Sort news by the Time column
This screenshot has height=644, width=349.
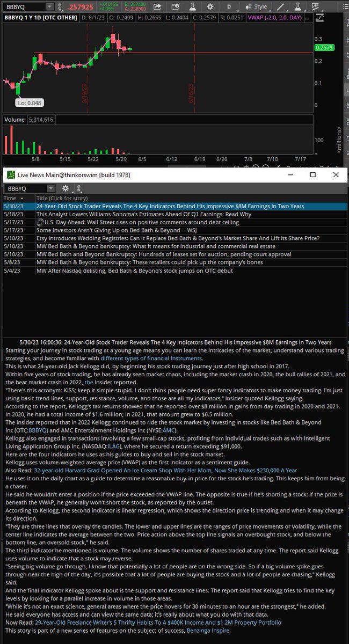pyautogui.click(x=18, y=198)
